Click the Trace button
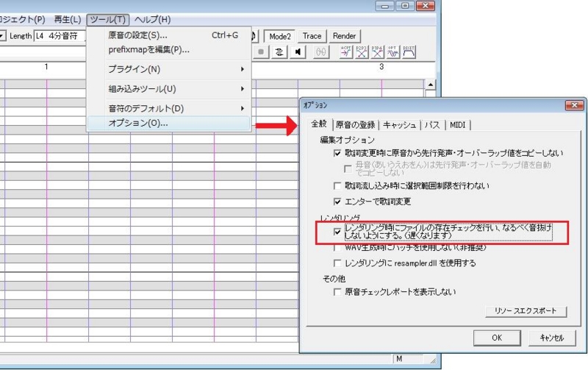The image size is (588, 370). coord(312,36)
